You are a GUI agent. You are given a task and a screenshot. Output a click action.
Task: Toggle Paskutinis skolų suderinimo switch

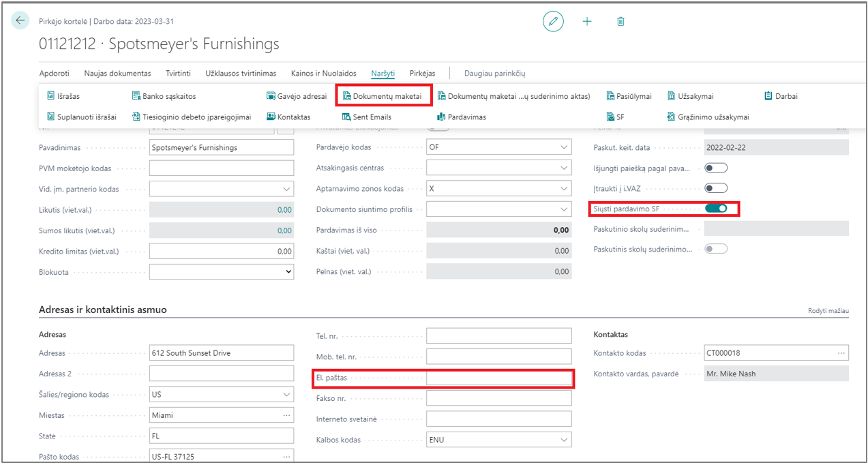(x=716, y=249)
